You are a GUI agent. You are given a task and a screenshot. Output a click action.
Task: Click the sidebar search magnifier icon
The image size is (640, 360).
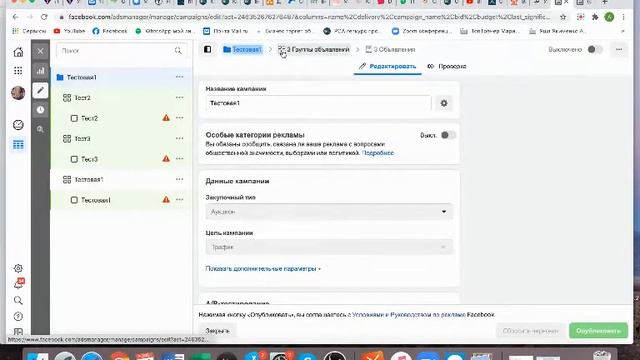(18, 300)
